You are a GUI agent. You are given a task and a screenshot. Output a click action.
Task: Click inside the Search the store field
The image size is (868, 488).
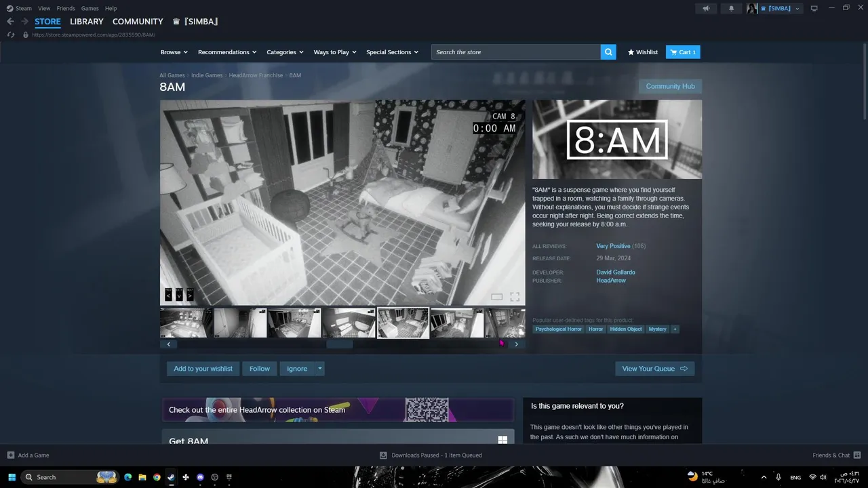[x=516, y=52]
